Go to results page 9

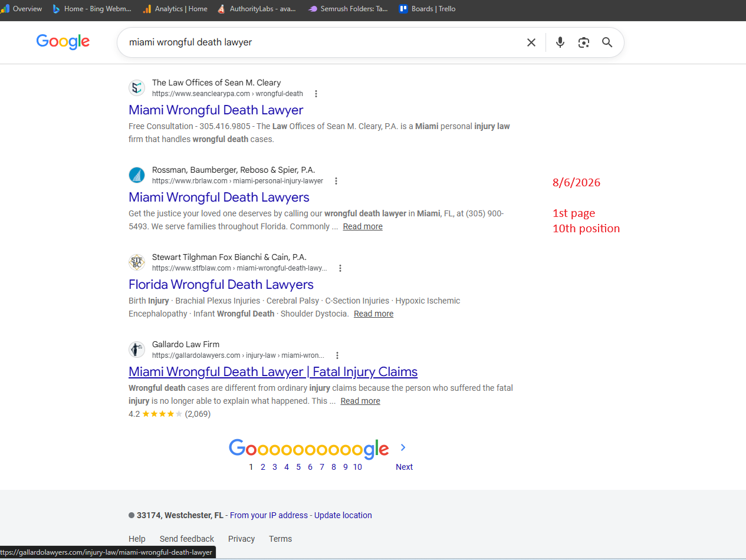coord(346,467)
